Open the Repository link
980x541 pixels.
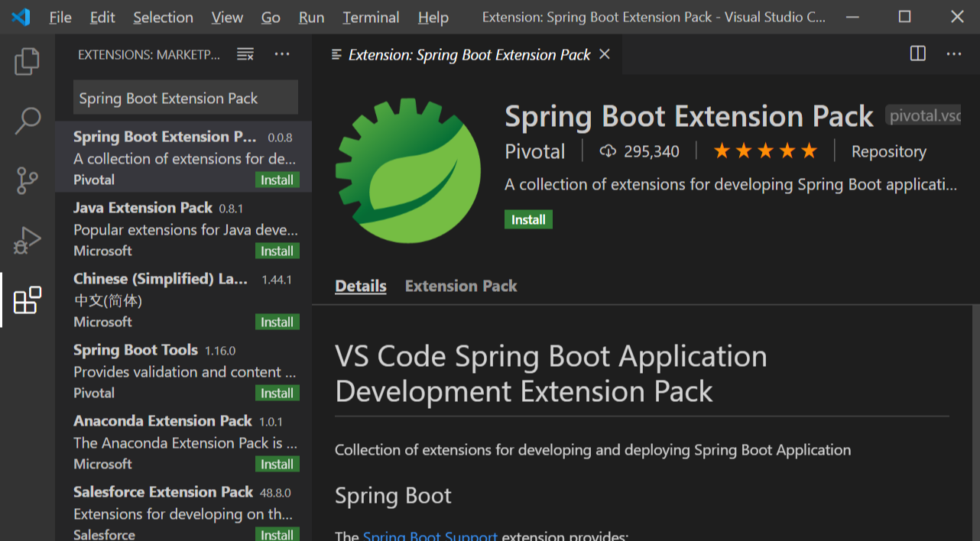click(x=889, y=151)
